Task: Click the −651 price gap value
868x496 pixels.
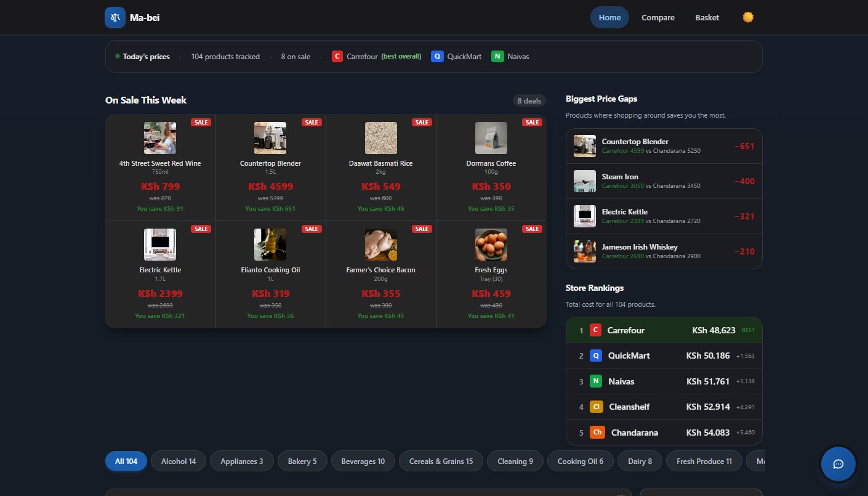Action: click(x=744, y=146)
